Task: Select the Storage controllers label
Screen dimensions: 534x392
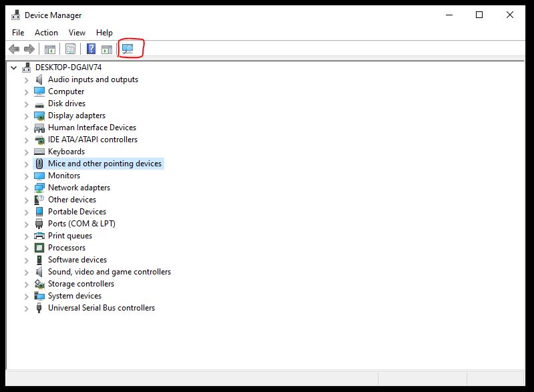Action: tap(81, 284)
